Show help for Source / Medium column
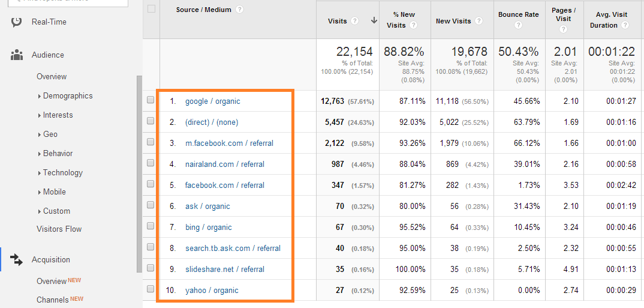 click(240, 10)
